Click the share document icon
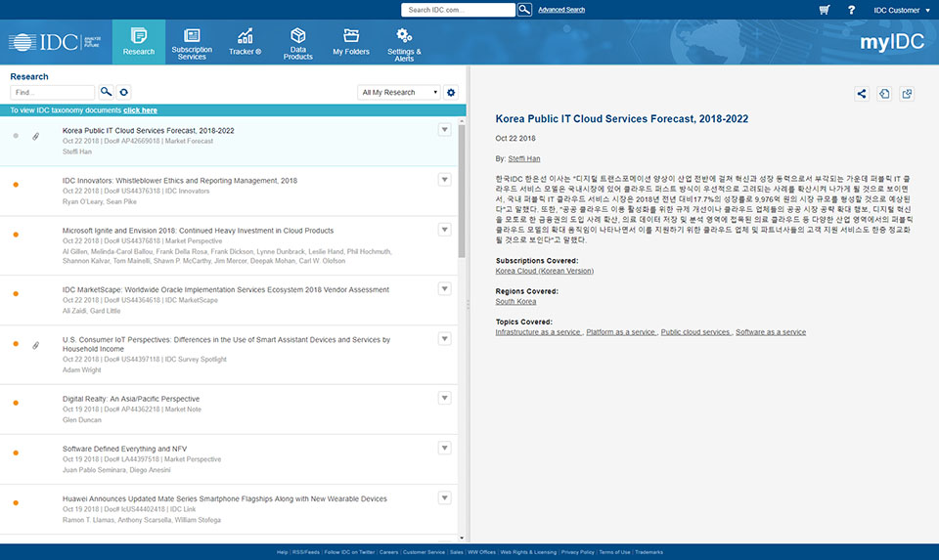939x560 pixels. 862,94
